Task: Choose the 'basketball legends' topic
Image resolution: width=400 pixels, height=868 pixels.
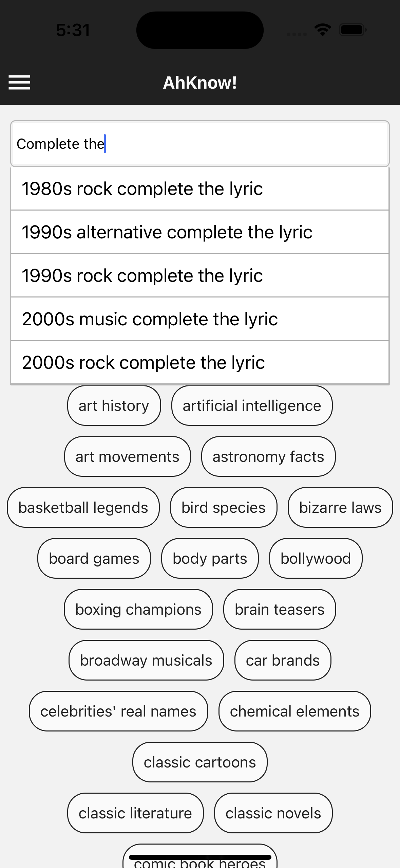Action: (83, 508)
